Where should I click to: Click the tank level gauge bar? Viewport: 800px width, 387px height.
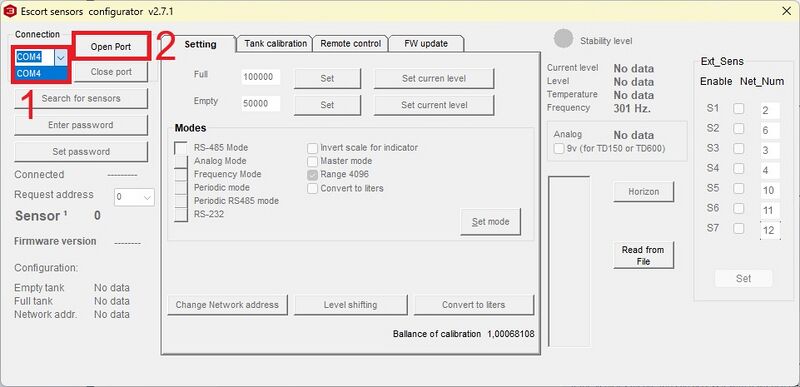click(x=569, y=261)
